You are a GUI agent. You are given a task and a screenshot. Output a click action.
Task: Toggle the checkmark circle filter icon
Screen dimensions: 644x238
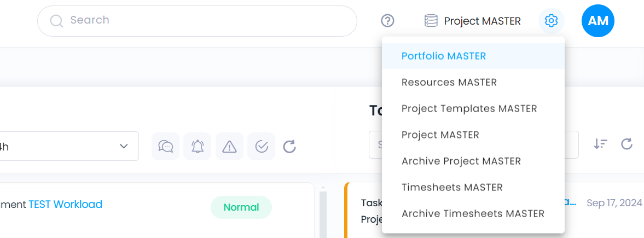pos(261,146)
